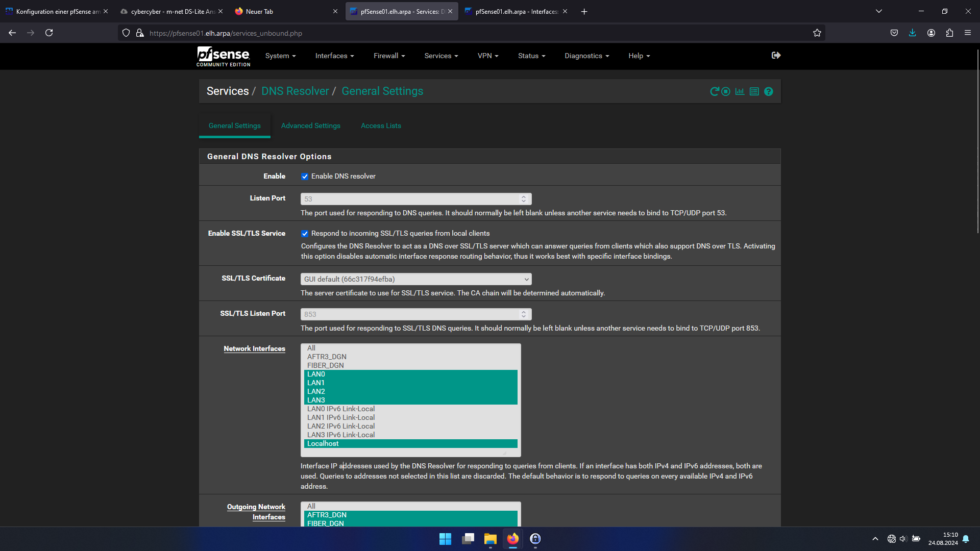Reload the current page

pos(49,33)
